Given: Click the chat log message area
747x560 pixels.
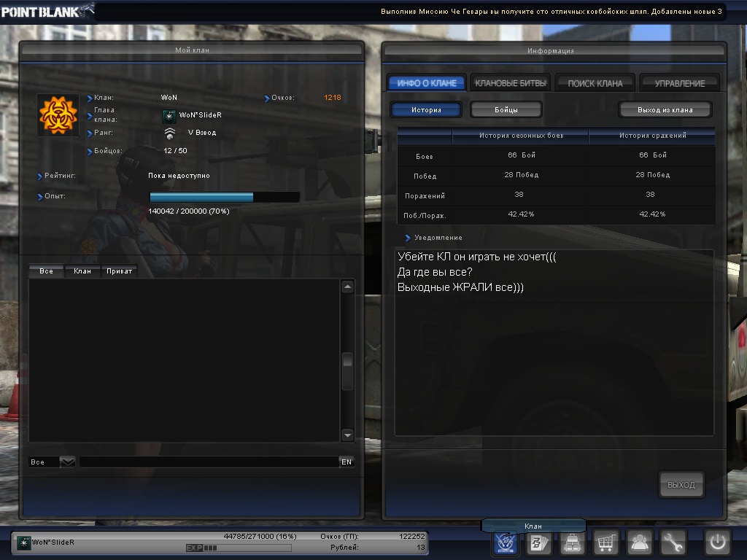Looking at the screenshot, I should [x=185, y=360].
